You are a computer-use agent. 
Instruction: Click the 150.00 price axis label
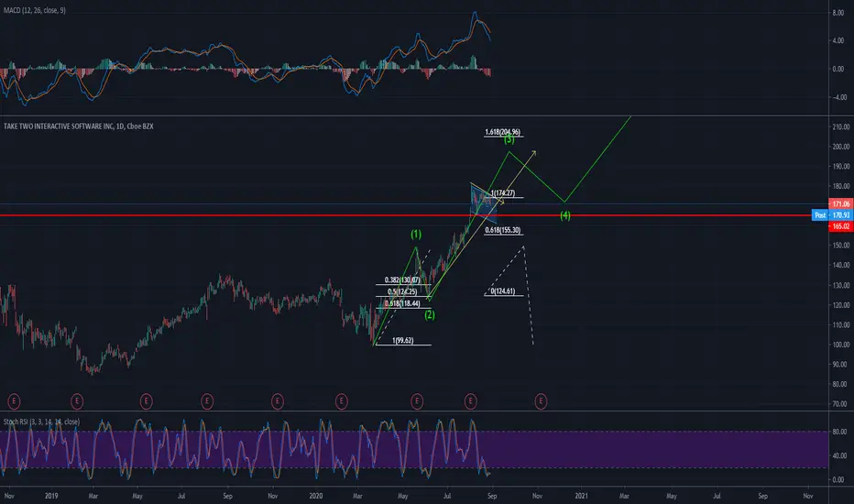click(x=840, y=246)
